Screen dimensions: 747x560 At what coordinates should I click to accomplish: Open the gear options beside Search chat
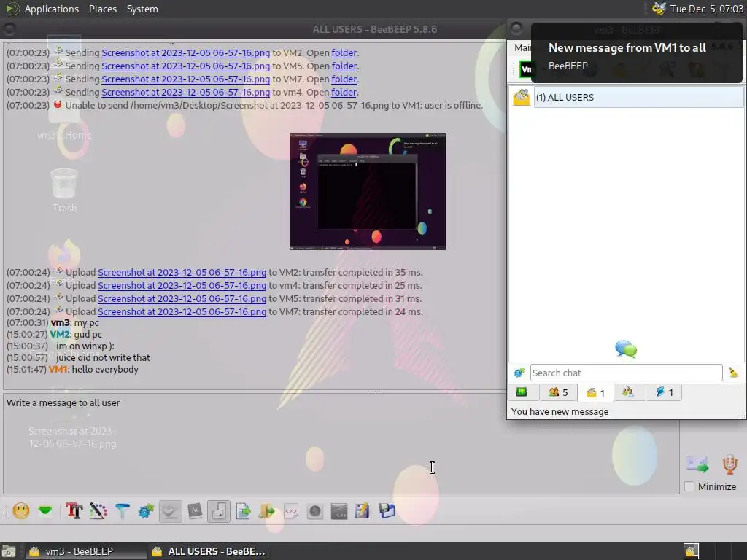coord(519,373)
